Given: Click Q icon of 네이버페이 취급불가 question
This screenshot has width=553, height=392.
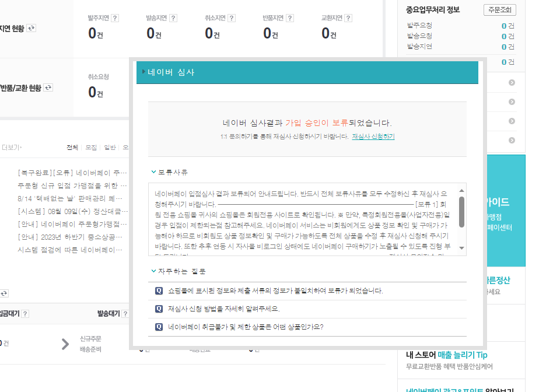Looking at the screenshot, I should tap(159, 327).
